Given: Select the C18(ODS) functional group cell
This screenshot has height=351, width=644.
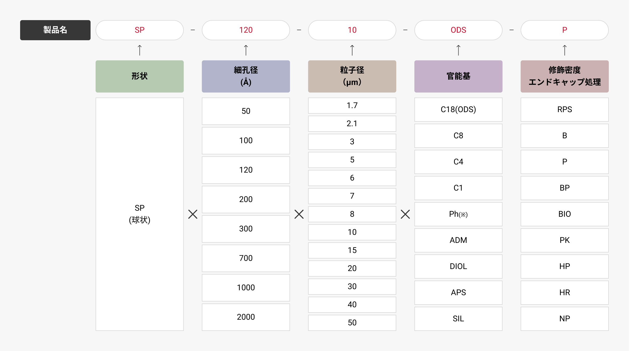Looking at the screenshot, I should point(458,110).
